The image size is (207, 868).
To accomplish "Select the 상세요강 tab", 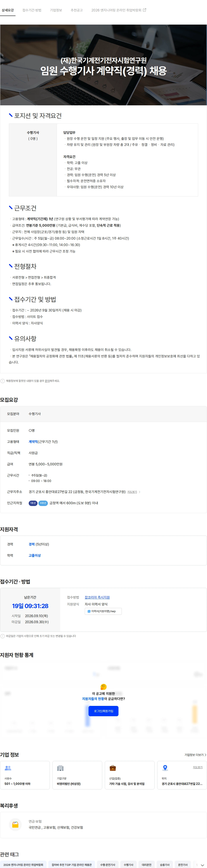I will (x=8, y=10).
